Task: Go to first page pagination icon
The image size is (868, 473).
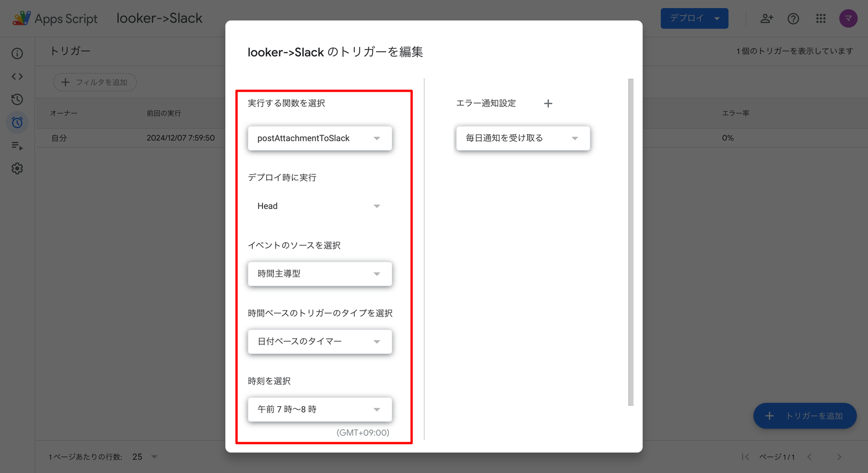Action: (x=745, y=457)
